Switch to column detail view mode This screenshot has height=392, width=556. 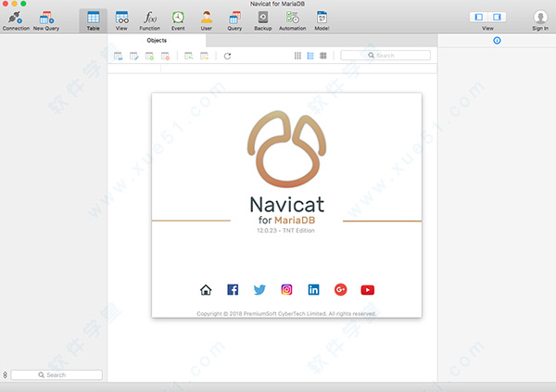(297, 56)
